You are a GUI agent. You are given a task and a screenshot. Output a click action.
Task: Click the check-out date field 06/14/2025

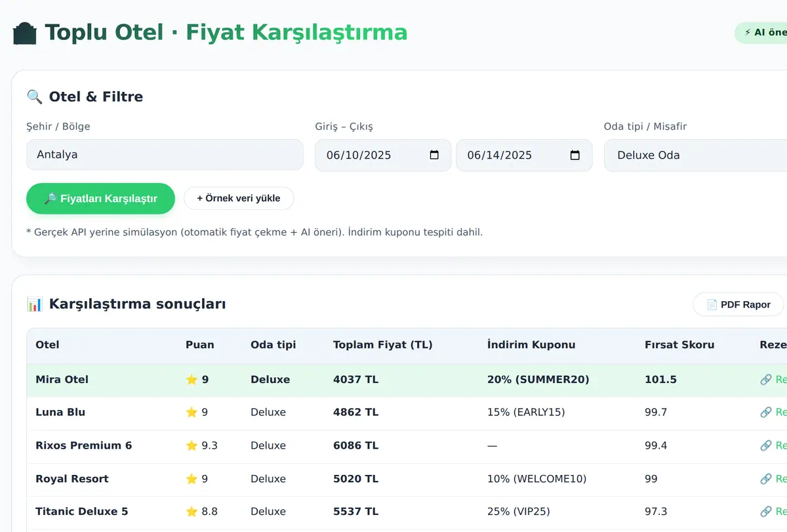point(524,155)
